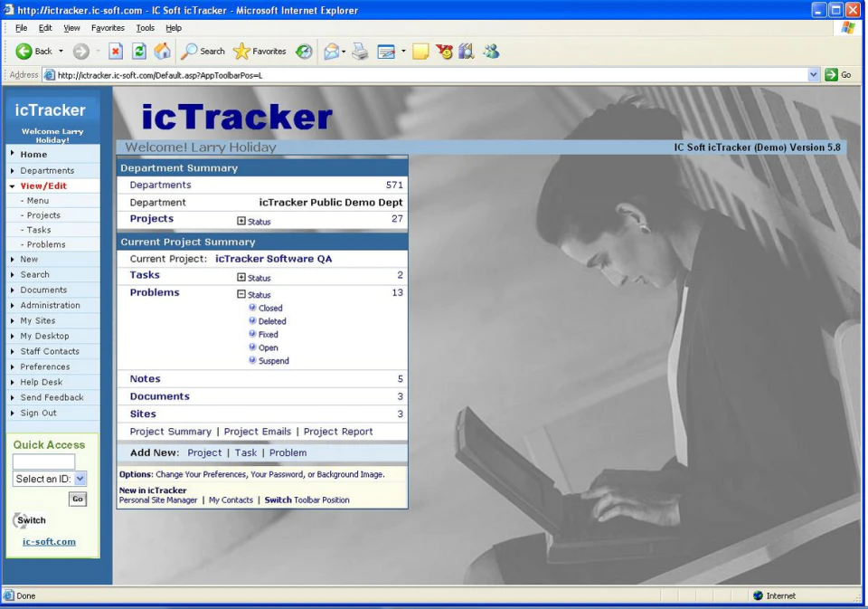
Task: Click the History icon
Action: click(304, 52)
